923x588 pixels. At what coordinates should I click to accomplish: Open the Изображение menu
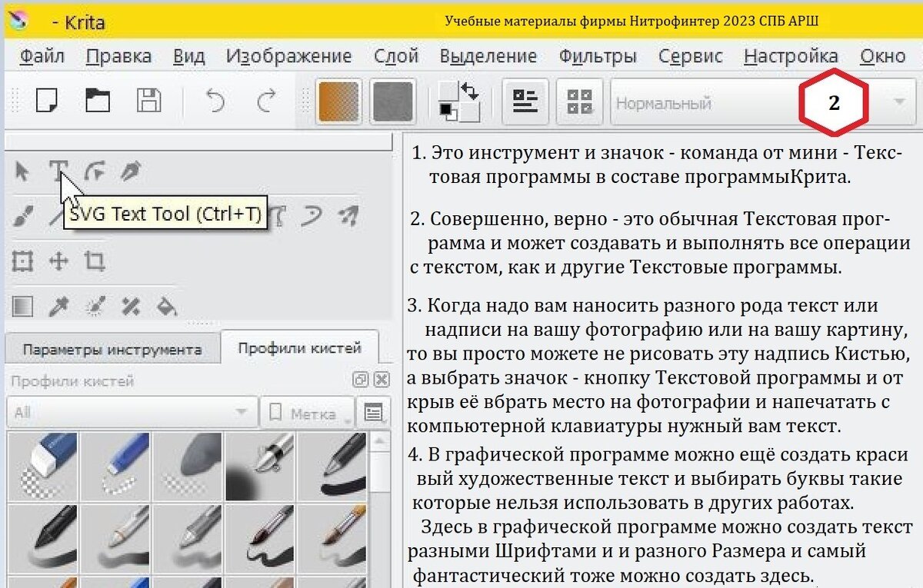[x=289, y=56]
